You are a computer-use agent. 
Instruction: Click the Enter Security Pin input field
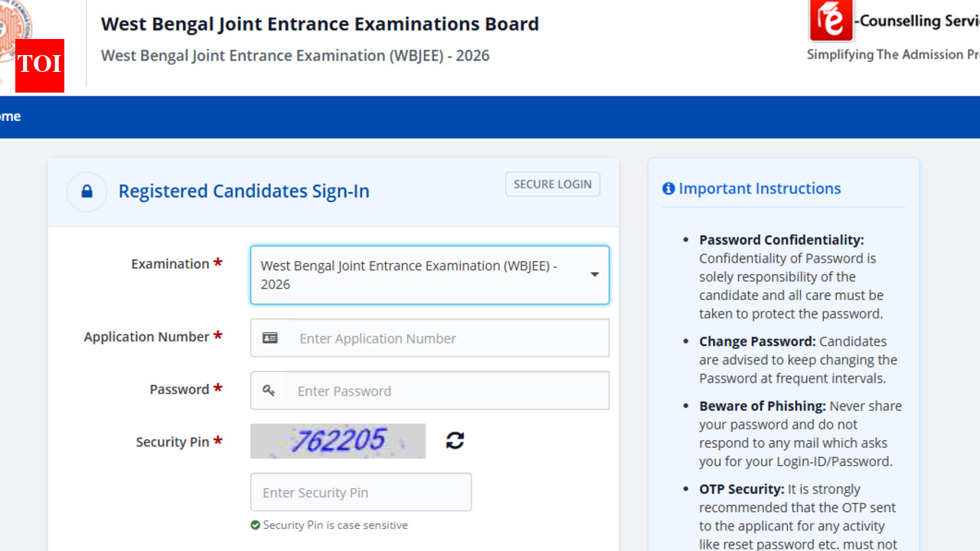[x=361, y=492]
